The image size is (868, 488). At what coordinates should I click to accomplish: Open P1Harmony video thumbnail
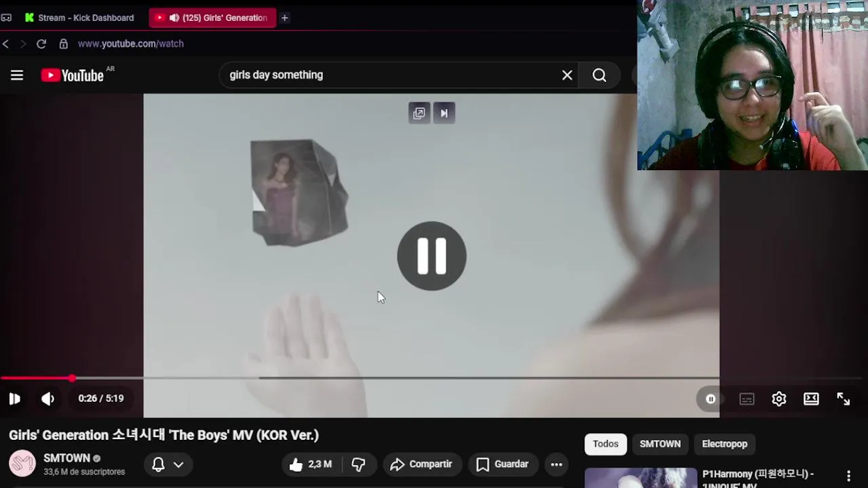[x=641, y=478]
